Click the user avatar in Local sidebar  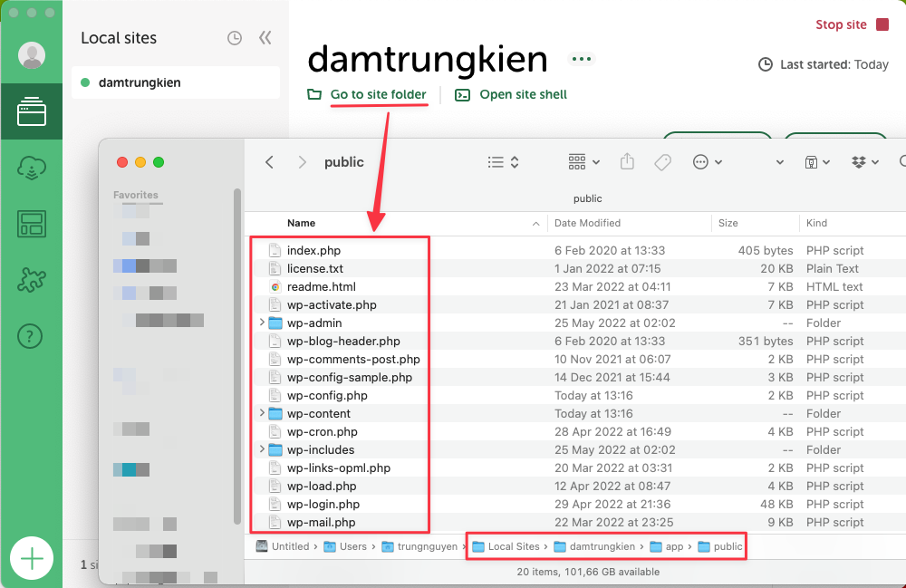(x=31, y=55)
